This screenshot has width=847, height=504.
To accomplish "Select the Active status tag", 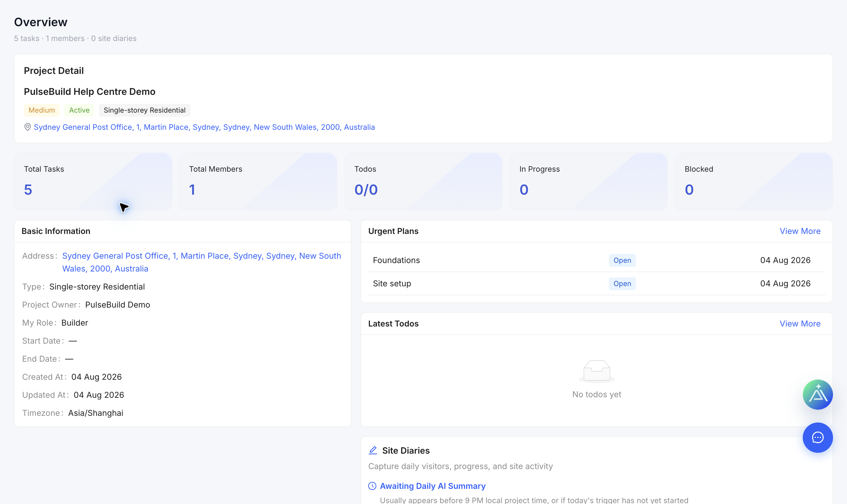I will tap(79, 110).
